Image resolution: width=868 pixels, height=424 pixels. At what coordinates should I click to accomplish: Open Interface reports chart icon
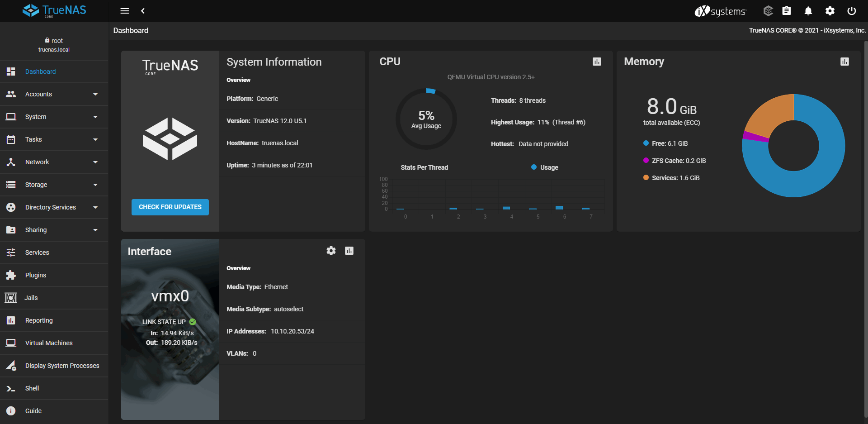click(349, 251)
